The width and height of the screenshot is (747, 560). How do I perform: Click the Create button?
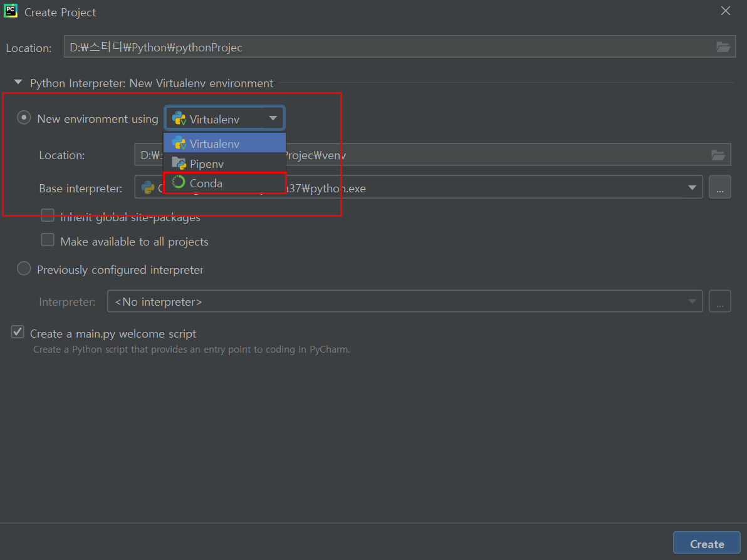click(x=706, y=543)
